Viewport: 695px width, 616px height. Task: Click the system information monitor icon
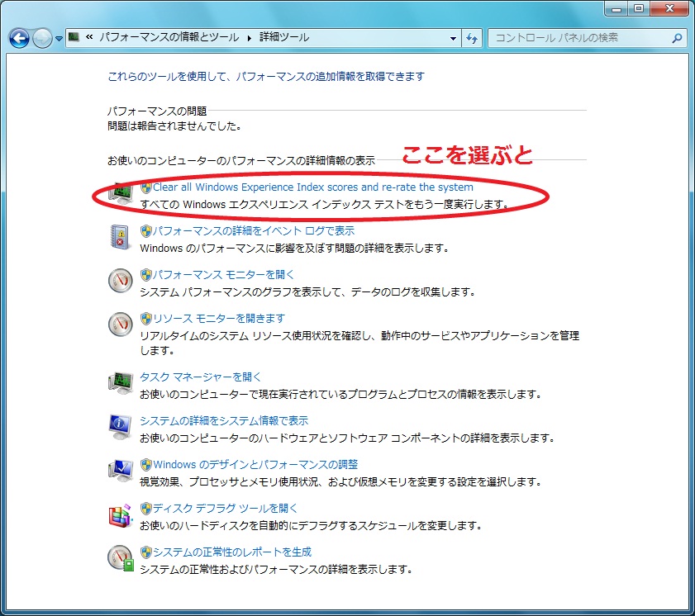pos(121,427)
